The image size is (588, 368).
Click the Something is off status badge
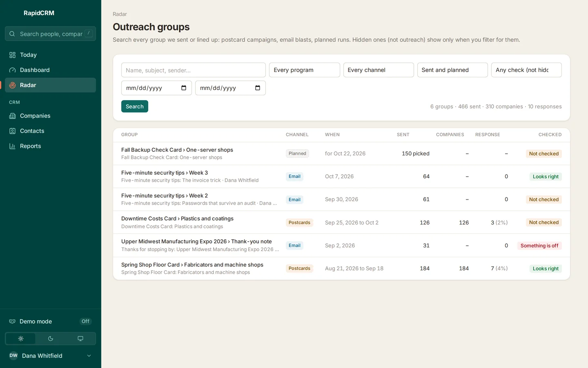pos(539,246)
